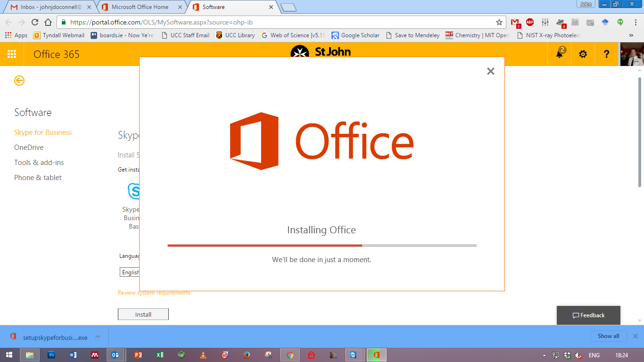The width and height of the screenshot is (644, 362).
Task: Click the John profile button in Chrome
Action: (x=586, y=4)
